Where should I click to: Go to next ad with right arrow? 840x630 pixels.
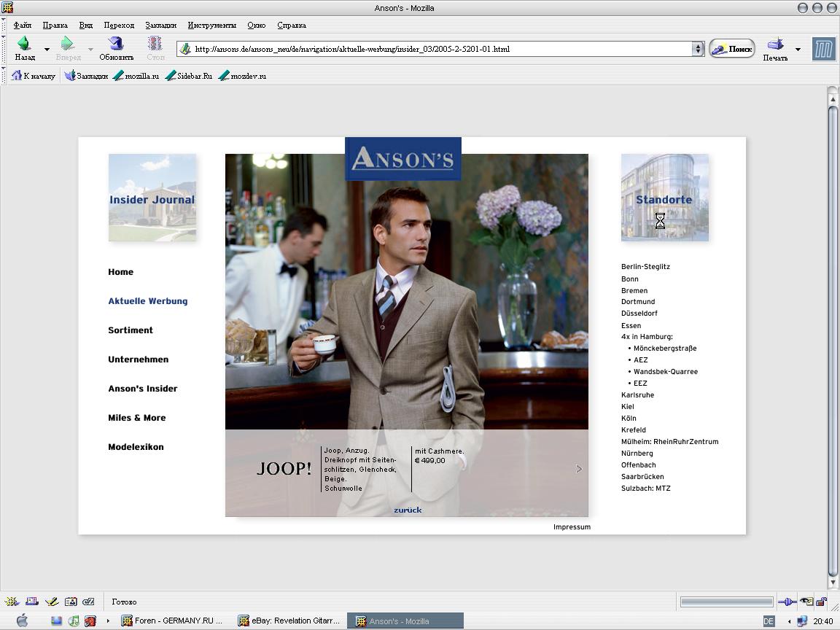(x=578, y=469)
